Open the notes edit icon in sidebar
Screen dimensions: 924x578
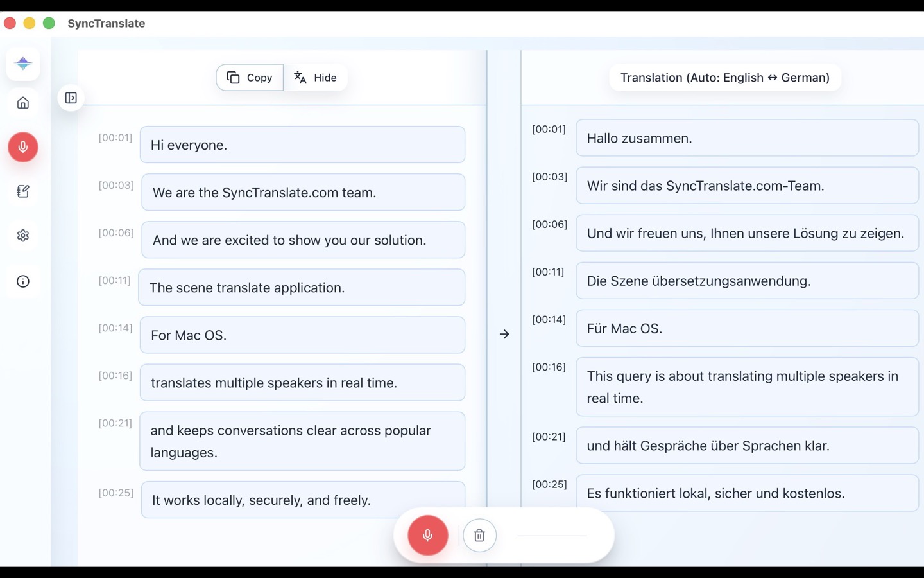[23, 191]
